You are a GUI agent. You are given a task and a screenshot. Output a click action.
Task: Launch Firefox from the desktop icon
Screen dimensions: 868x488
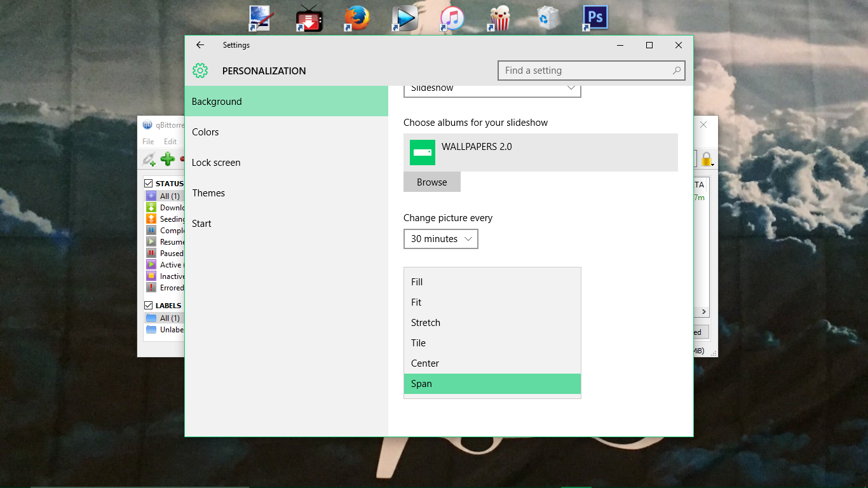(356, 18)
